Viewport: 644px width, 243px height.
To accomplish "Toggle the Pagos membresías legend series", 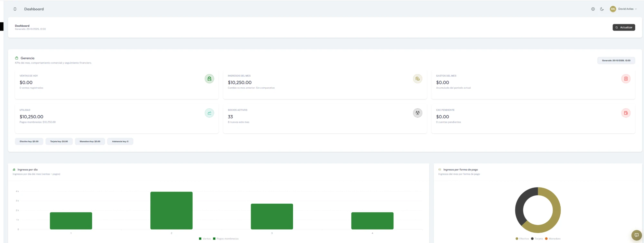I will point(226,239).
